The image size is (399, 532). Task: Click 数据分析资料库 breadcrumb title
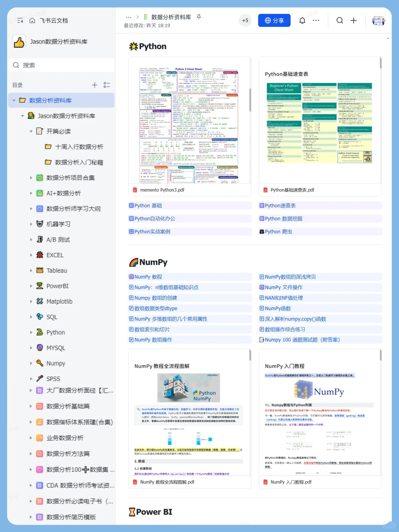pos(171,17)
